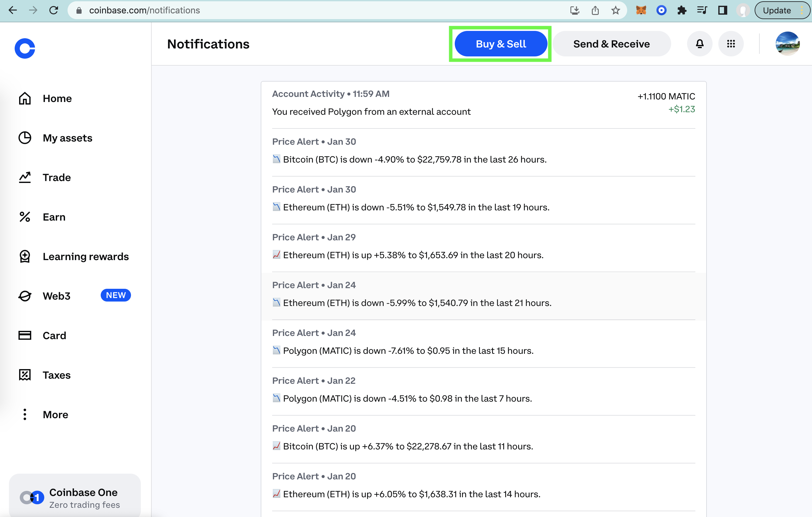Click the Home house icon in sidebar
This screenshot has height=517, width=812.
pyautogui.click(x=25, y=98)
